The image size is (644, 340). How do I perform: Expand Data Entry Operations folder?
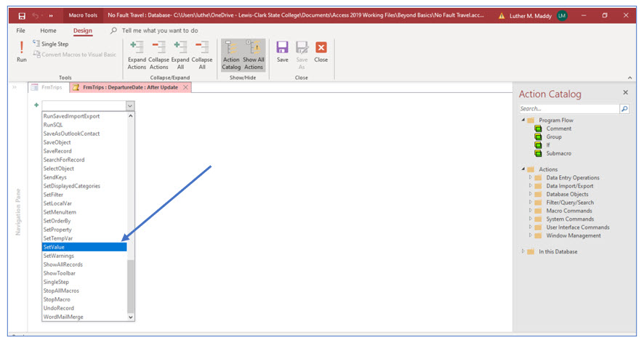[x=530, y=177]
